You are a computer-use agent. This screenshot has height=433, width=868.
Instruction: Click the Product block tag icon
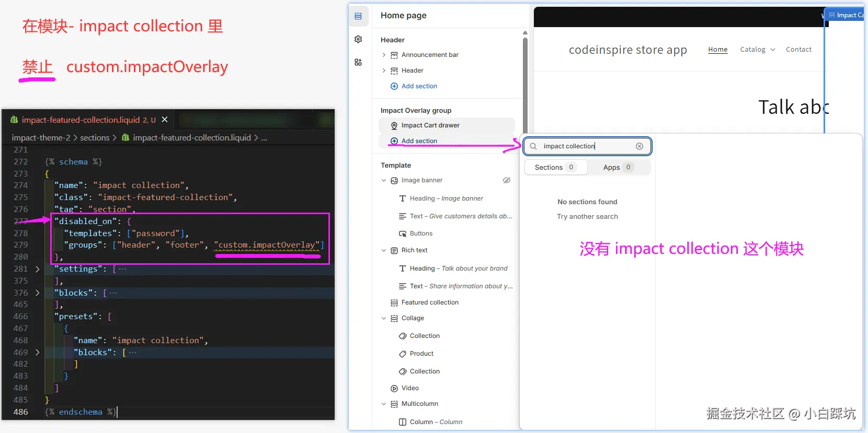tap(403, 354)
